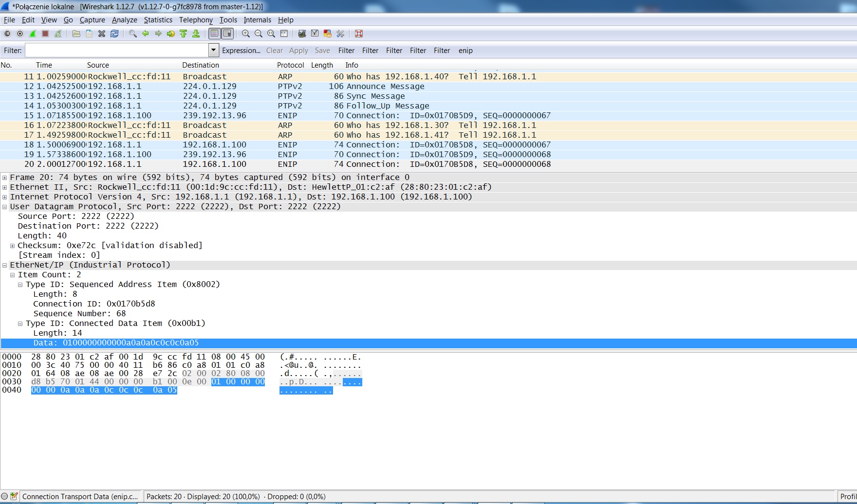The image size is (857, 504).
Task: Reload the current capture file
Action: tap(114, 34)
